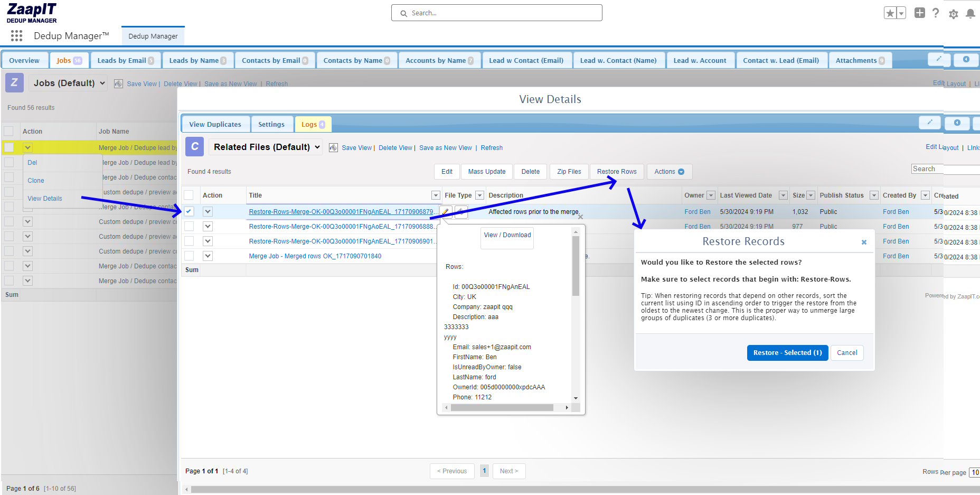Switch to the Settings tab
980x495 pixels.
[272, 124]
